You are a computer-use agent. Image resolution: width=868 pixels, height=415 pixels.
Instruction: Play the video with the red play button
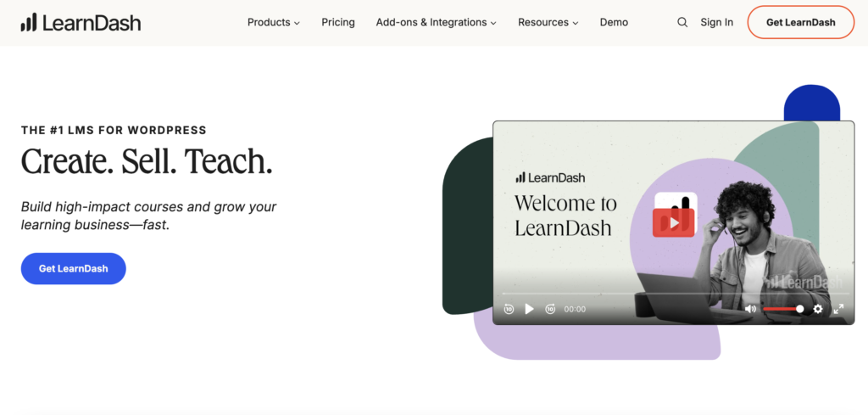[x=674, y=222]
